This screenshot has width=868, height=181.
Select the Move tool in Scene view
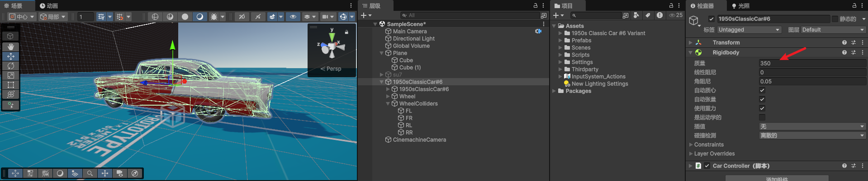tap(11, 56)
